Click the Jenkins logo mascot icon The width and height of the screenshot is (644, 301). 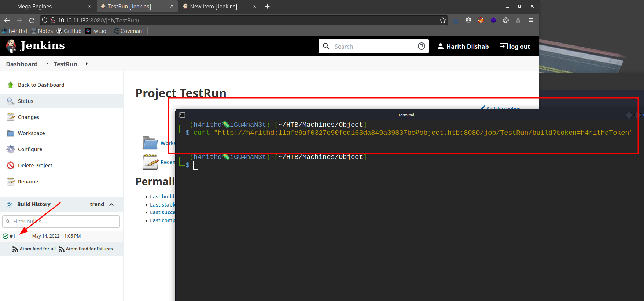[x=11, y=46]
